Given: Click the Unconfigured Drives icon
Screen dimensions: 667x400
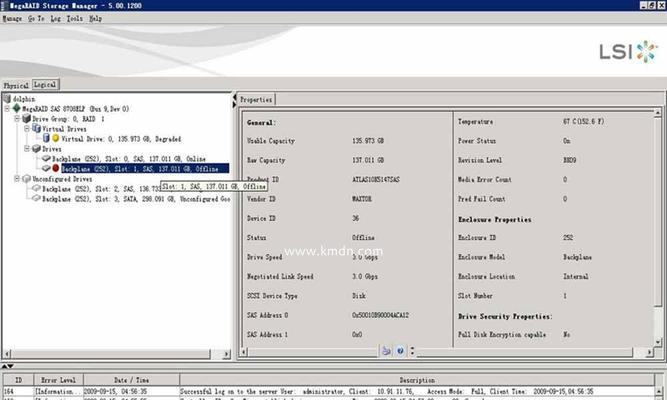Looking at the screenshot, I should click(26, 178).
